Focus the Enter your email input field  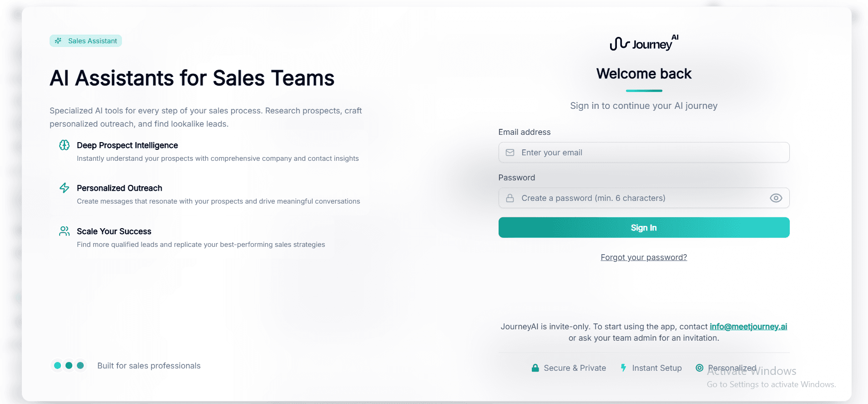coord(644,153)
